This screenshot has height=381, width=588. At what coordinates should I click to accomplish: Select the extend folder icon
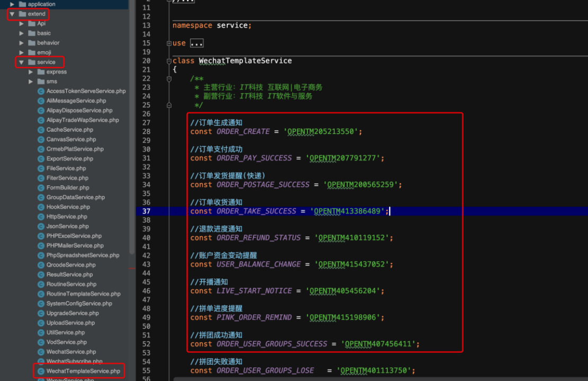point(23,14)
